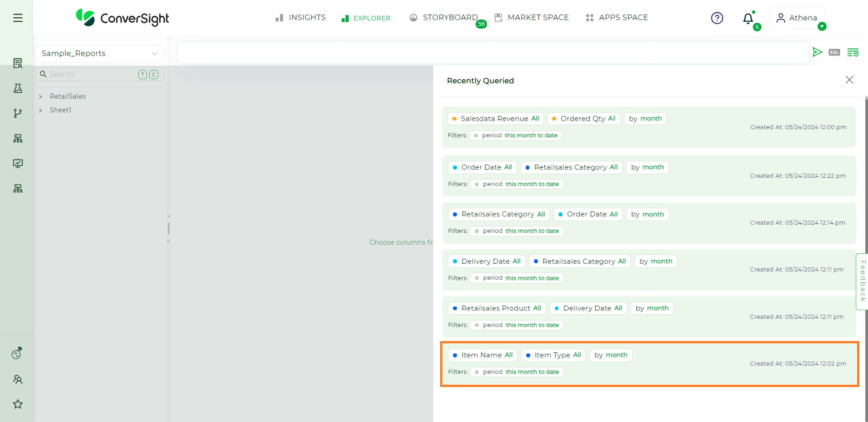Click the star favorites icon in sidebar
This screenshot has width=868, height=422.
tap(18, 404)
